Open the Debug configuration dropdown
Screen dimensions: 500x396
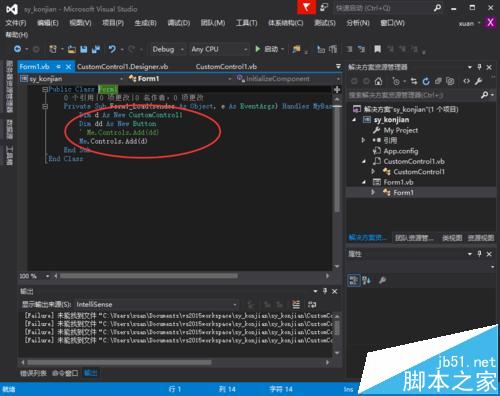tap(182, 50)
